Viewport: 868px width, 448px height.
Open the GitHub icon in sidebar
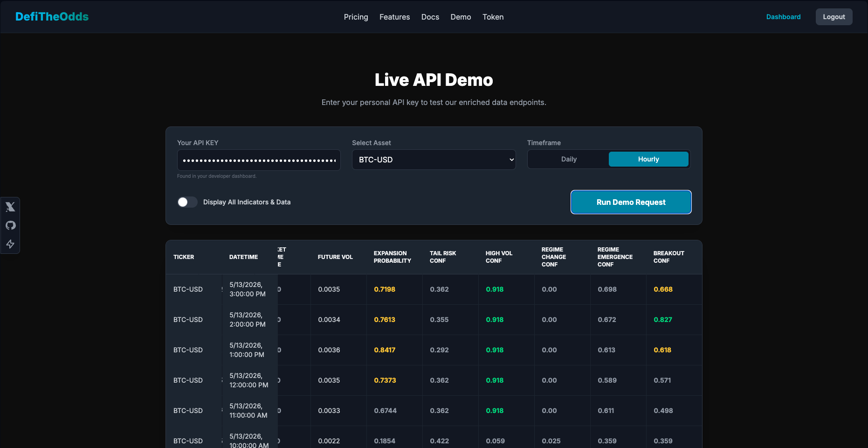pyautogui.click(x=10, y=225)
